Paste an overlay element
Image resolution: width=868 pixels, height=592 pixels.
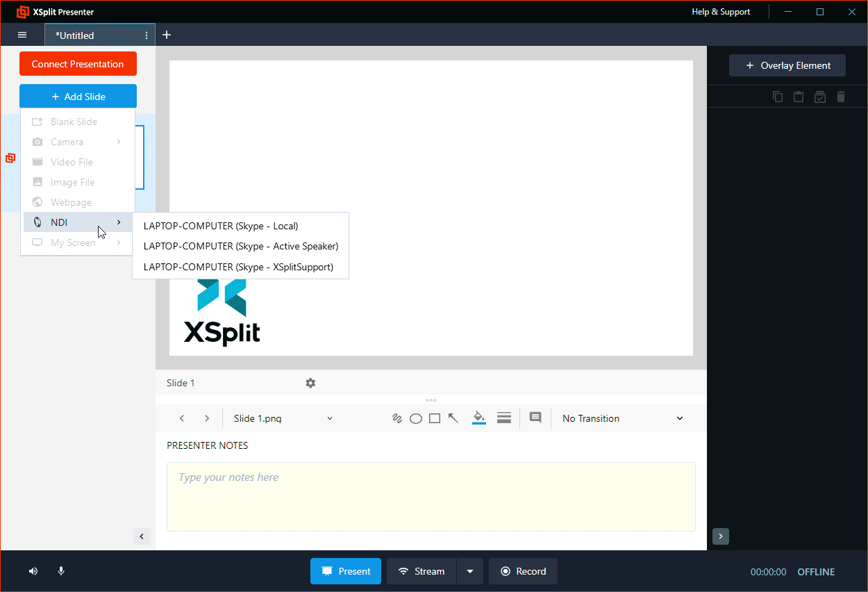pyautogui.click(x=799, y=97)
